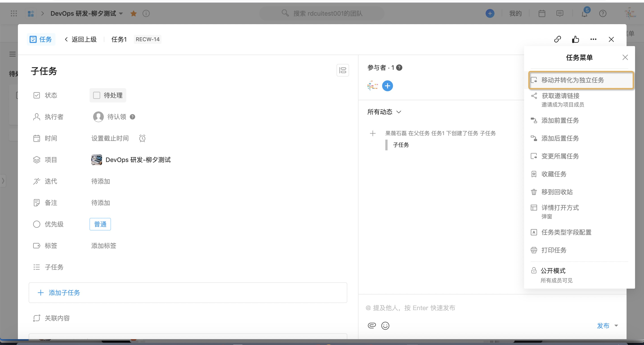The height and width of the screenshot is (345, 644).
Task: Close the 任务菜单 panel
Action: coord(625,57)
